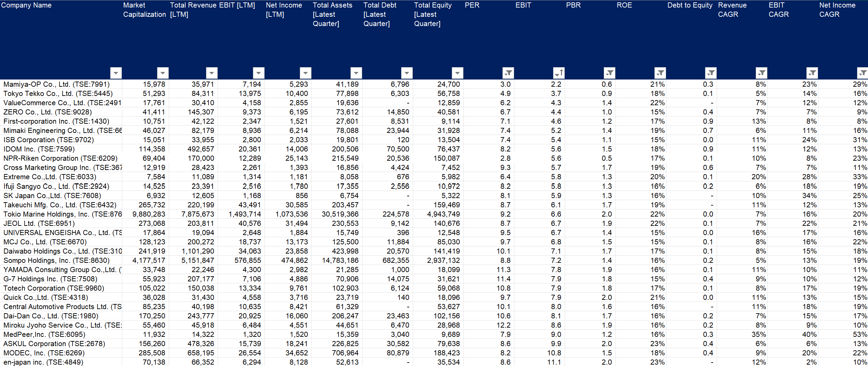Select cell "ISB Corporation (TSE:9702)"

[x=61, y=140]
